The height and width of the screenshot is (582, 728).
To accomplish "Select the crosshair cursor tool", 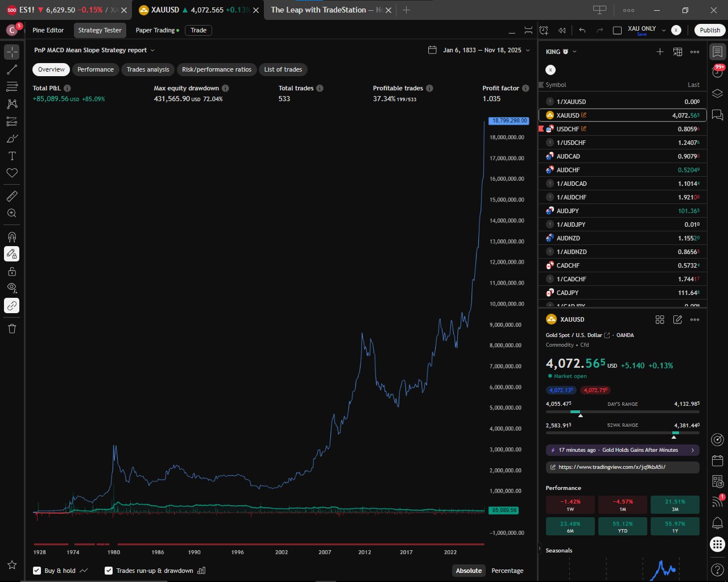I will (x=12, y=52).
